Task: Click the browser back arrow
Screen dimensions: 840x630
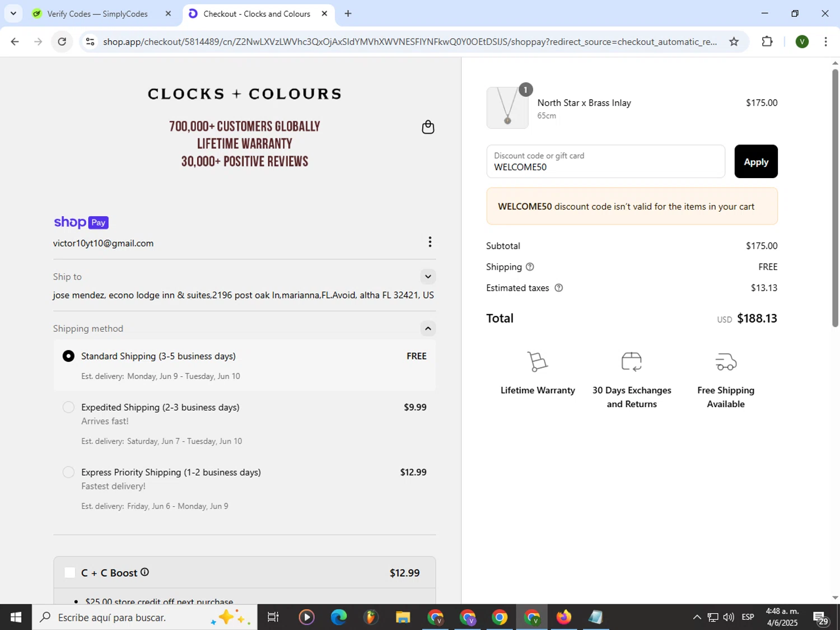Action: pos(15,41)
